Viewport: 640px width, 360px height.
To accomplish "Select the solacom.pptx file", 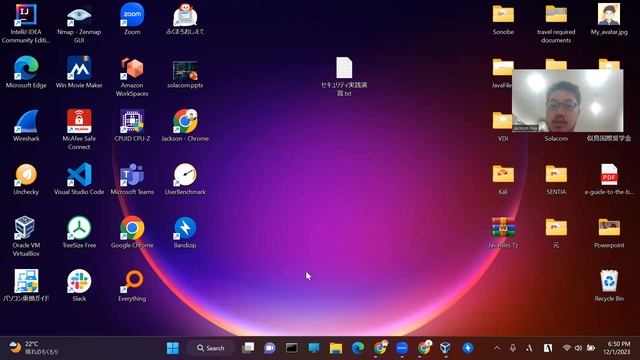I will 185,71.
